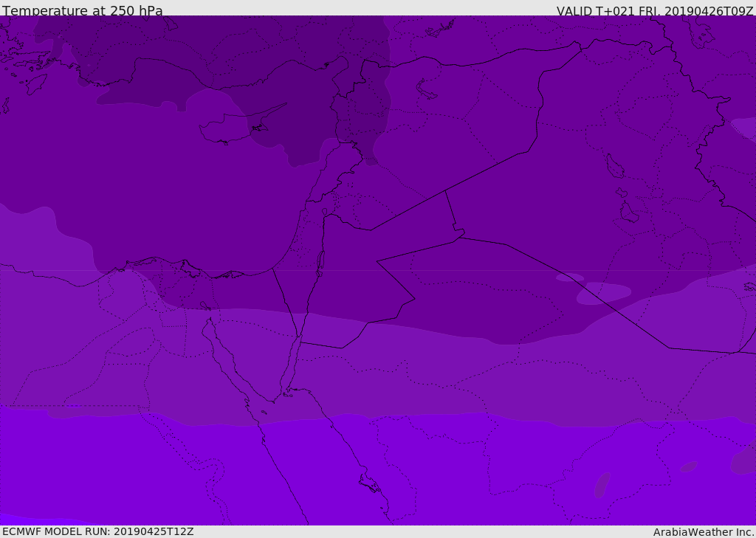The image size is (756, 538).
Task: Select the 'VALID T+021 FRI. 20190426T09Z' timestamp
Action: pos(655,10)
